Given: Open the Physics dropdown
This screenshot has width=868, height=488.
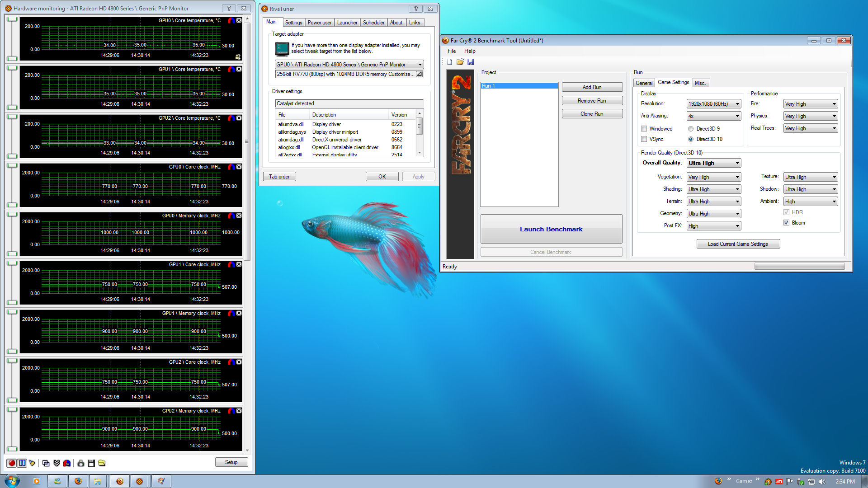Looking at the screenshot, I should (x=810, y=116).
